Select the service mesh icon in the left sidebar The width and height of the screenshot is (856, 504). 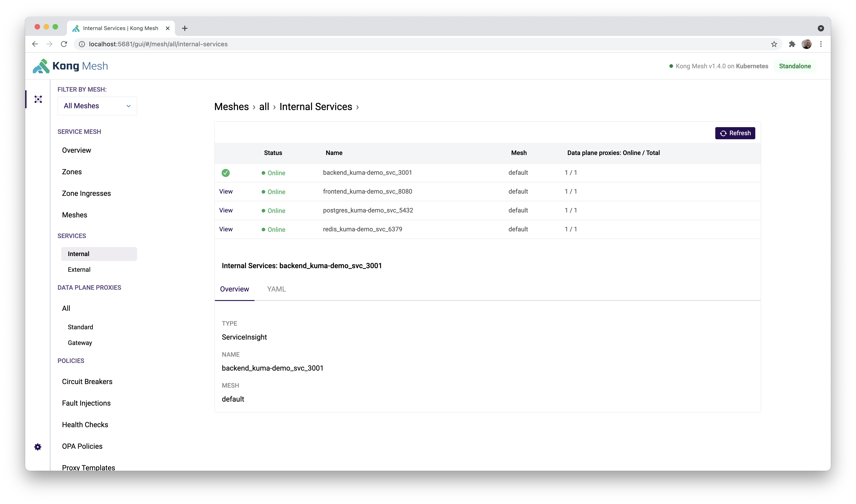pos(38,99)
